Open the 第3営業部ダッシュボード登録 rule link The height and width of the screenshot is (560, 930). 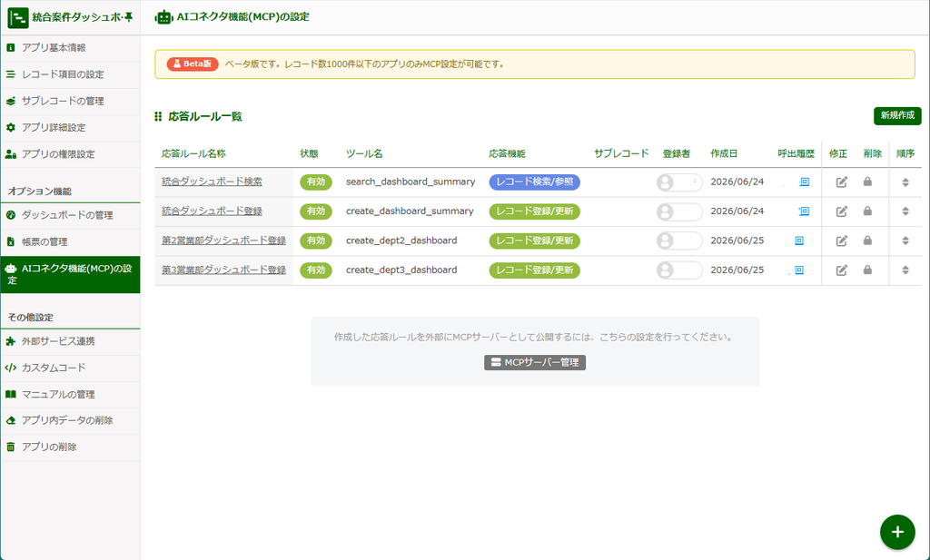pyautogui.click(x=223, y=270)
